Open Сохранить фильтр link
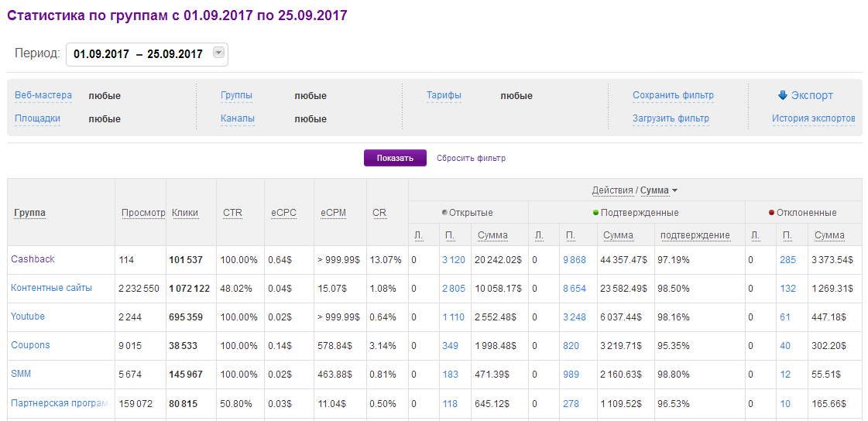868x421 pixels. (x=673, y=95)
